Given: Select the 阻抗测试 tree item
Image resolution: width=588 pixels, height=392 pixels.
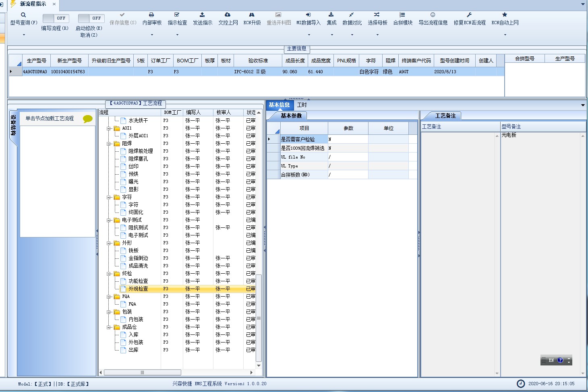Looking at the screenshot, I should 138,228.
